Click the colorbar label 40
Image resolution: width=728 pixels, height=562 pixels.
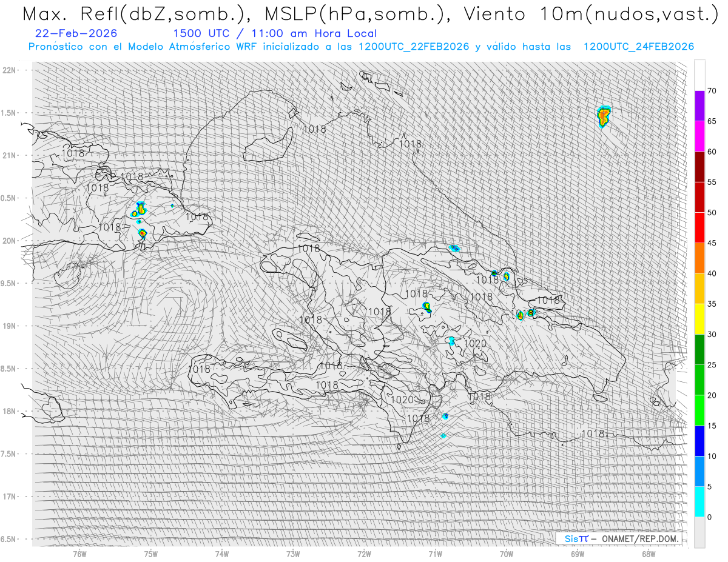(712, 273)
